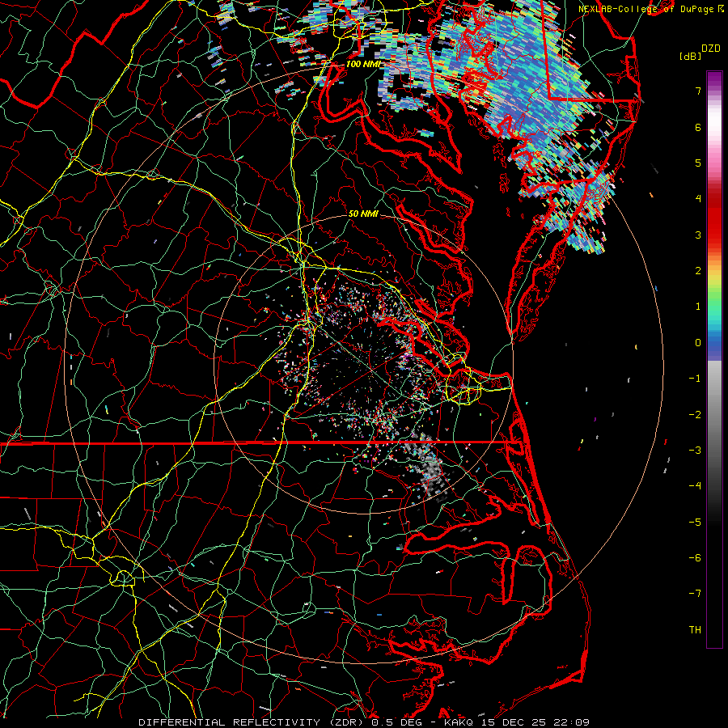Click the 7 dB mark on color scale

pos(698,91)
